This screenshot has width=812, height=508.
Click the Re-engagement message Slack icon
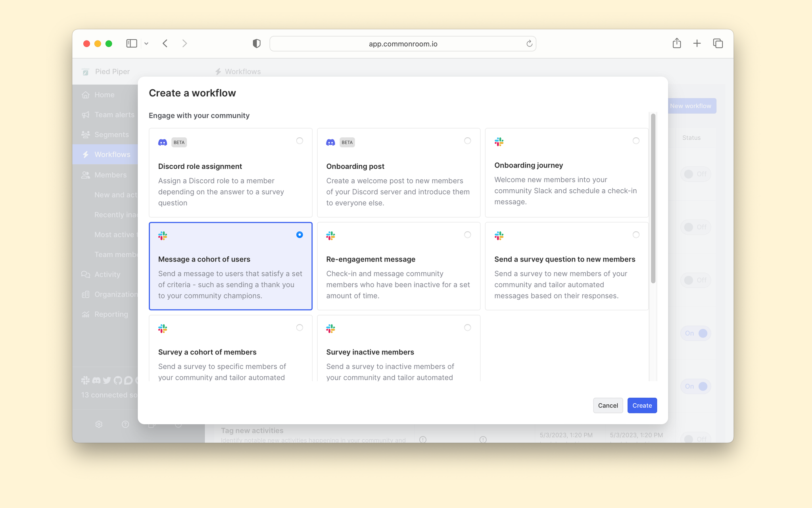click(x=331, y=234)
